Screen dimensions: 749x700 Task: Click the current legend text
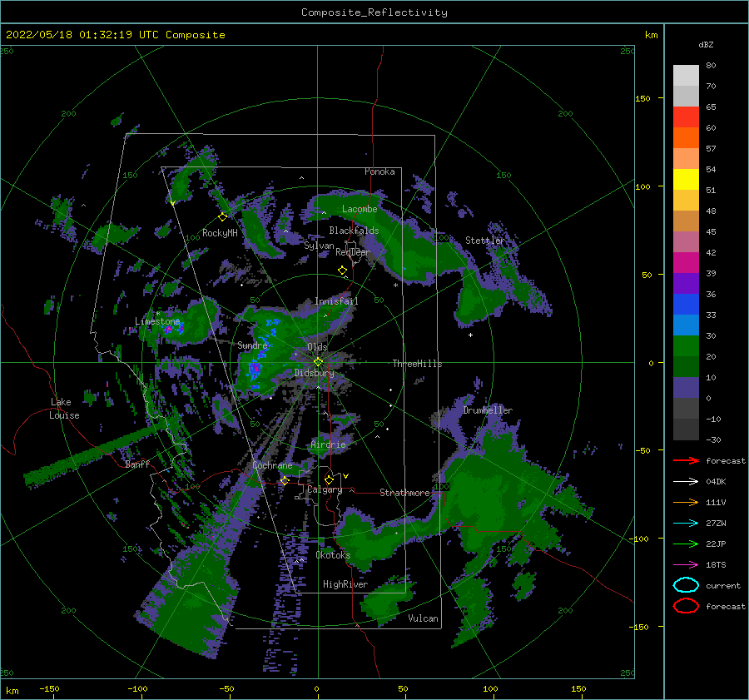[x=723, y=585]
